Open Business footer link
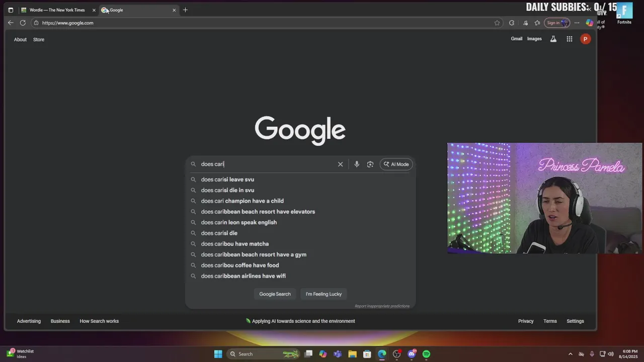Screen dimensions: 644x362 tap(60, 321)
